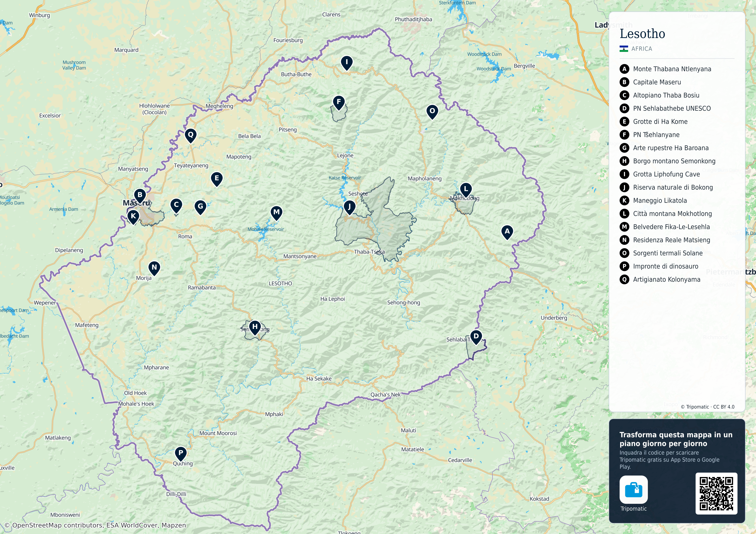Select legend entry Riserva naturale di Bokong
756x534 pixels.
(666, 187)
